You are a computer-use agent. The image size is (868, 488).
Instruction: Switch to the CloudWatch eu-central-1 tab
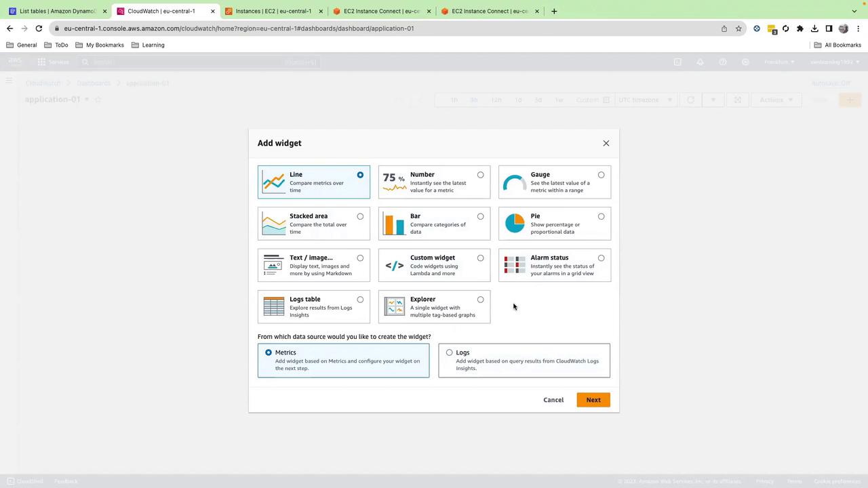166,11
